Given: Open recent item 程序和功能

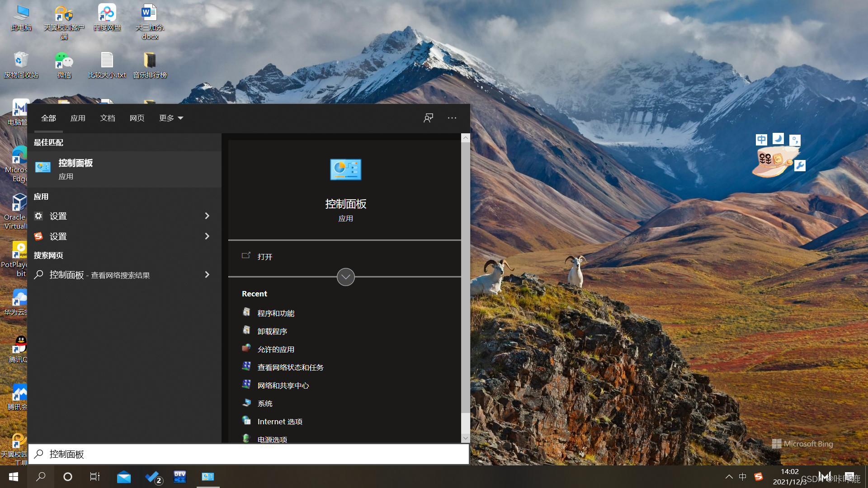Looking at the screenshot, I should pyautogui.click(x=276, y=313).
